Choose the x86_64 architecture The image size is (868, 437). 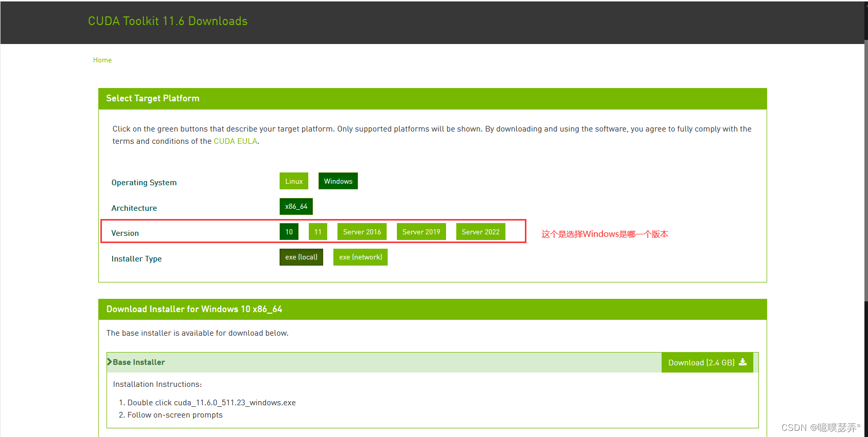296,207
